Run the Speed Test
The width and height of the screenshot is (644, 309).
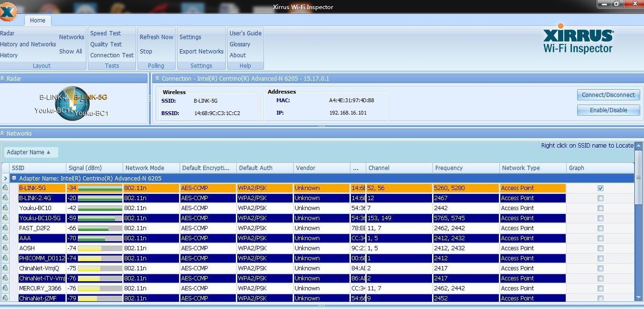(x=106, y=33)
